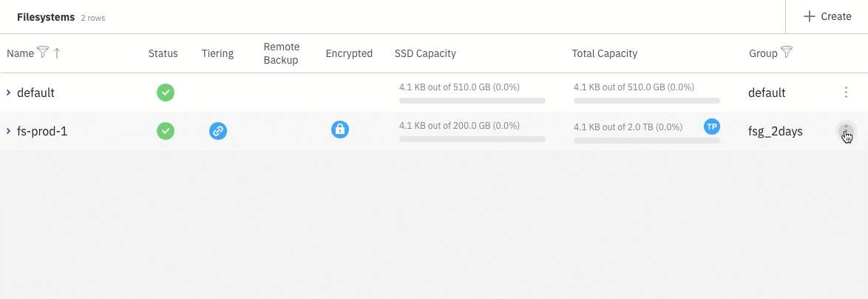Click the Total Capacity bar for fs-prod-1

coord(646,140)
